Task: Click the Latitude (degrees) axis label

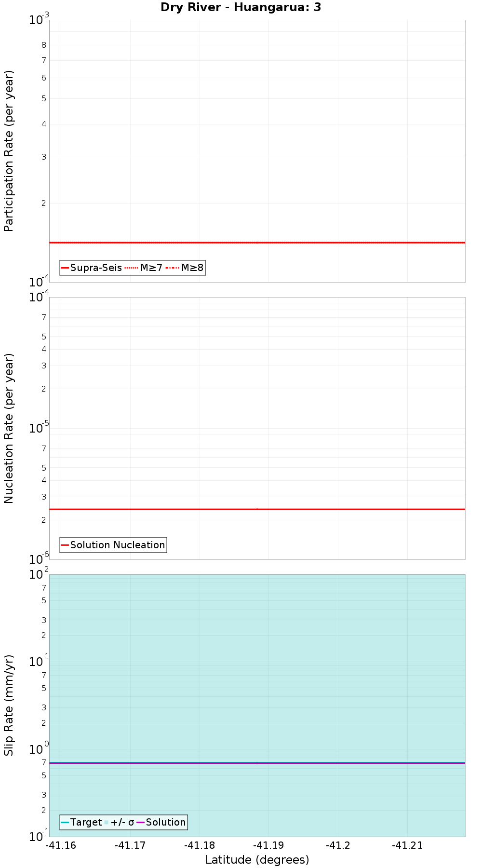Action: tap(257, 860)
